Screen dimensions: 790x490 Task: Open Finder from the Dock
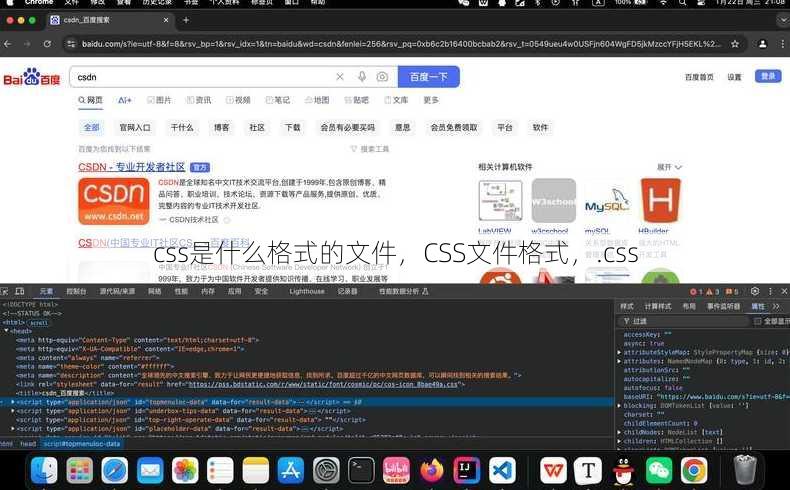[44, 471]
